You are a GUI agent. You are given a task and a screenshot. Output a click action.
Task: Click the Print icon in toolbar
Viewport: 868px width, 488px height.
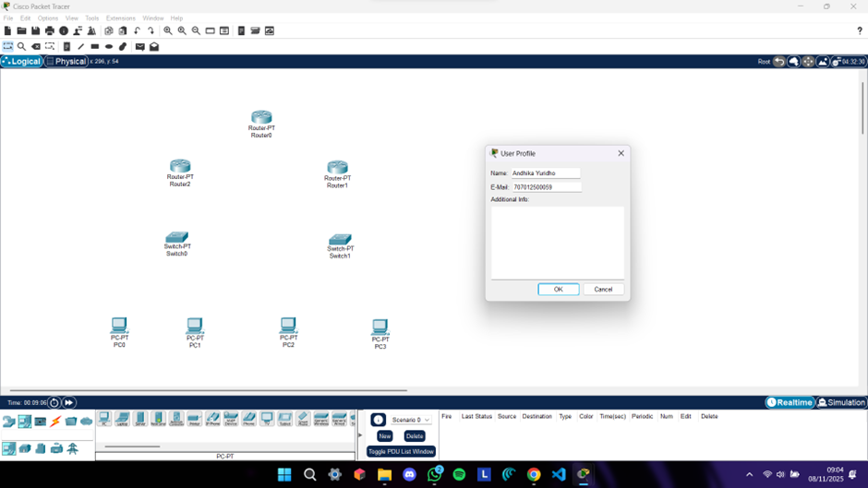[x=50, y=30]
